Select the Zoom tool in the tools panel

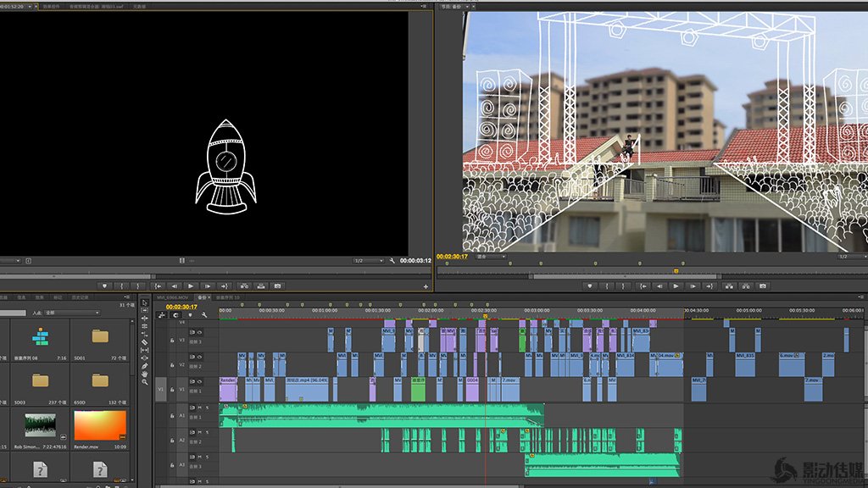pyautogui.click(x=145, y=382)
